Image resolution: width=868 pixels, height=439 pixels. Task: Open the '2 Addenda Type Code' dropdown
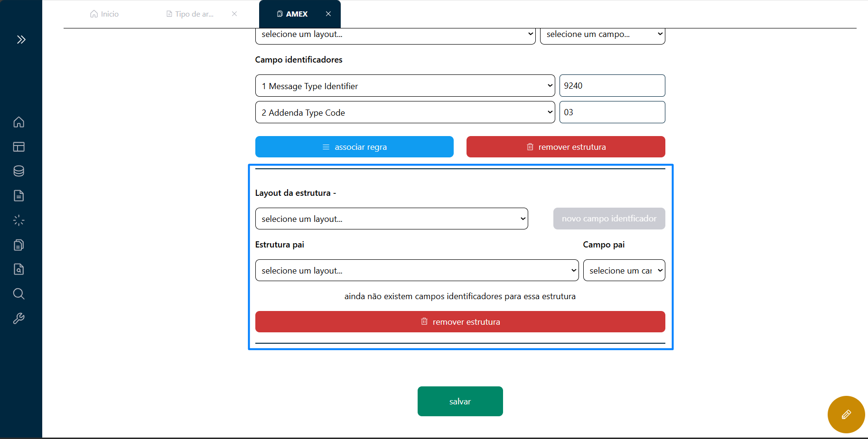(405, 112)
